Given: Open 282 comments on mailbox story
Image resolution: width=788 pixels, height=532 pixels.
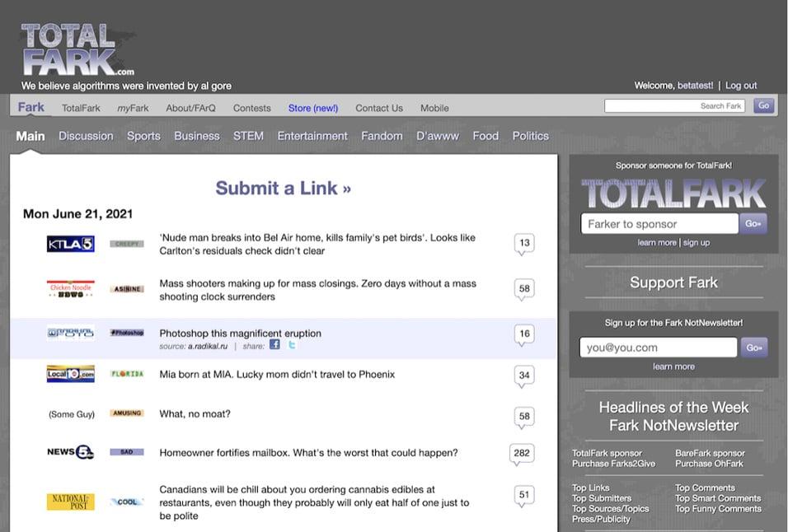Looking at the screenshot, I should point(522,454).
